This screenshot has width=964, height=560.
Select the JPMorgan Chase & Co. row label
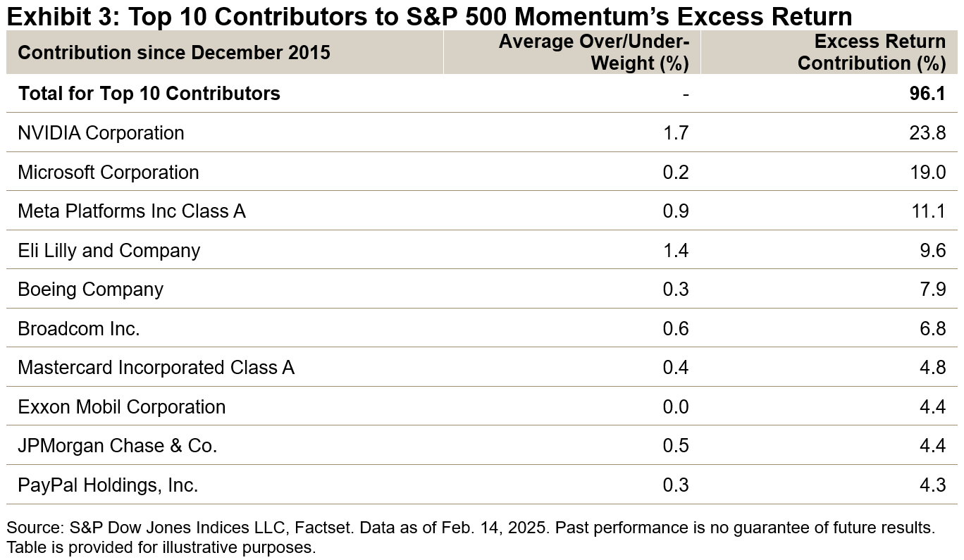click(118, 446)
